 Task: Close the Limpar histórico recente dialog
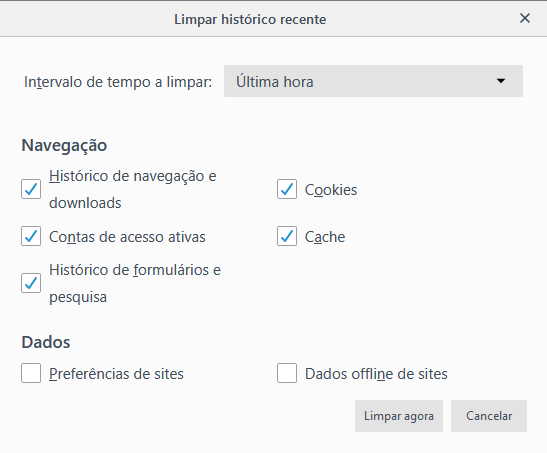point(525,18)
